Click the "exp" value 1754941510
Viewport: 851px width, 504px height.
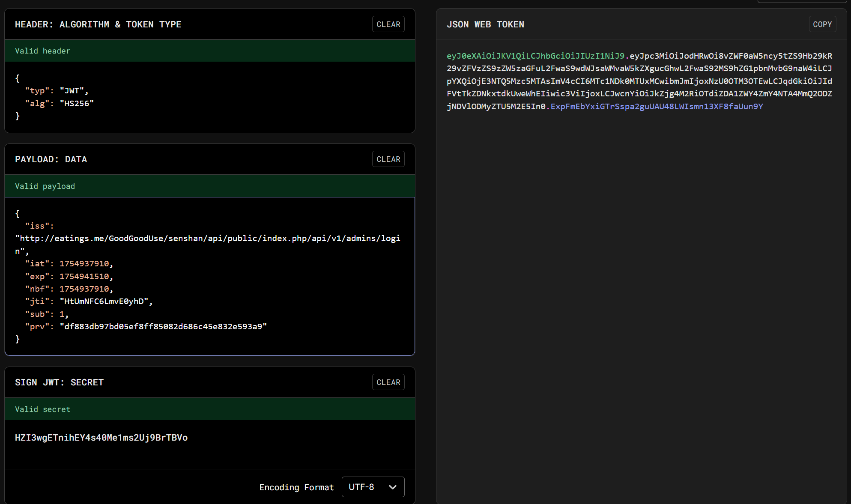(84, 277)
